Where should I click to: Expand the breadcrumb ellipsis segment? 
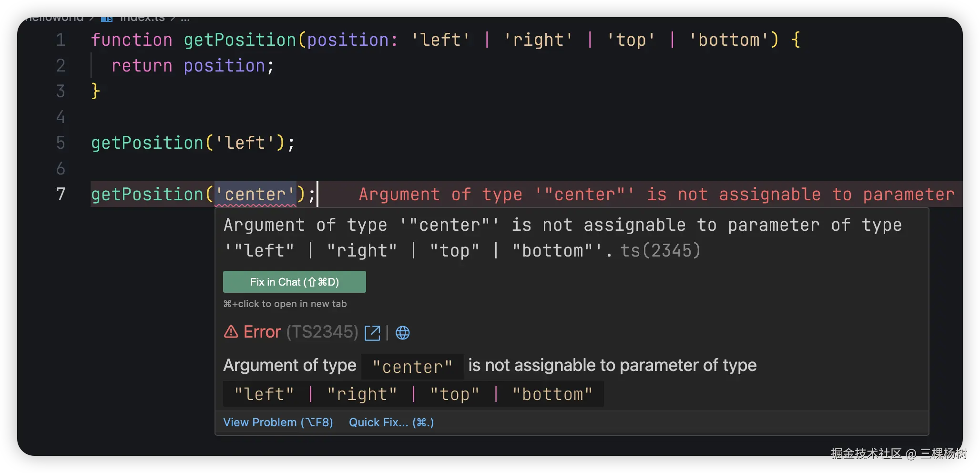coord(185,19)
